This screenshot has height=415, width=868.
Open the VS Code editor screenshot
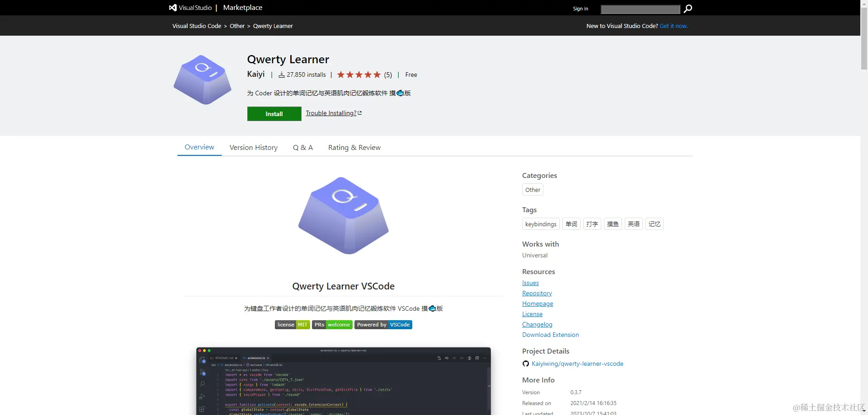point(344,381)
